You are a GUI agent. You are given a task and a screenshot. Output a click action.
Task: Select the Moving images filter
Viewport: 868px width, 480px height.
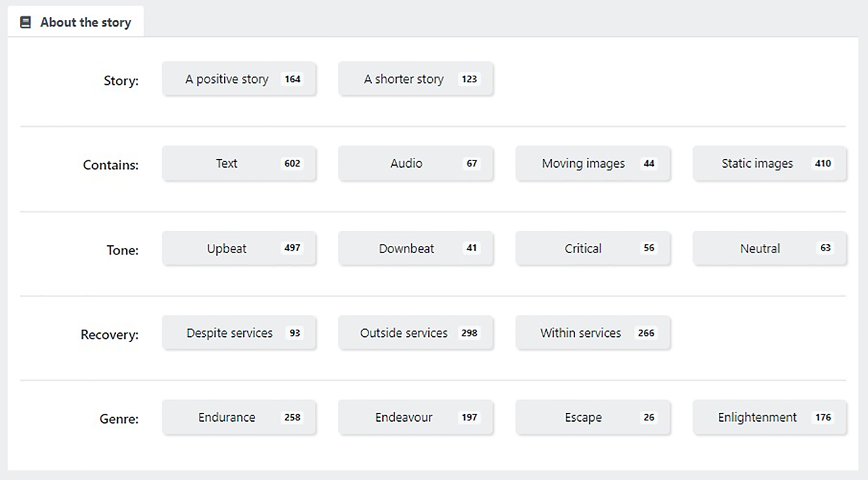tap(592, 164)
